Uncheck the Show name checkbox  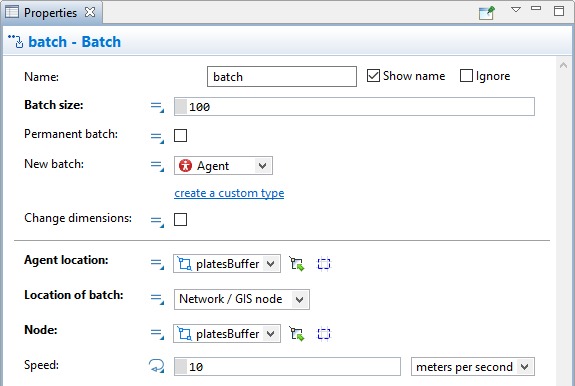(373, 76)
